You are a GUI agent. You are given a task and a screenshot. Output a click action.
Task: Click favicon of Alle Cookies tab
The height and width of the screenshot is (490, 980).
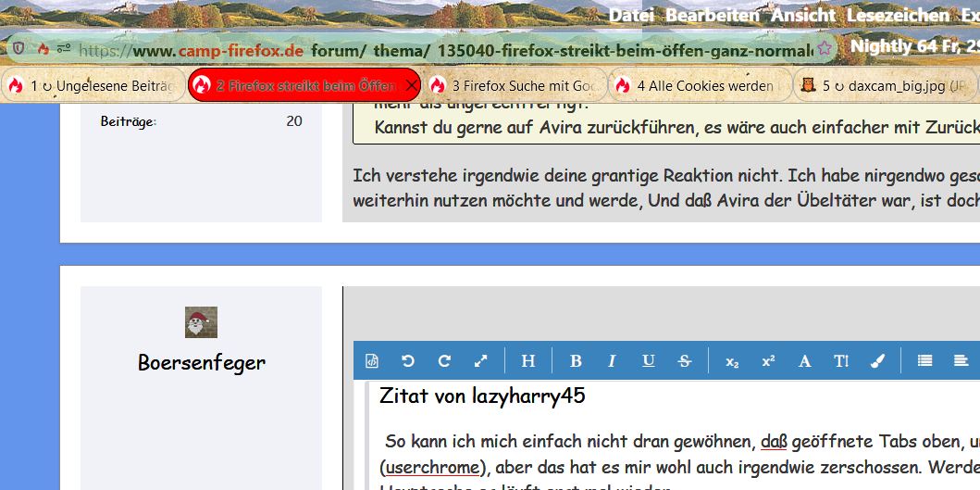622,85
